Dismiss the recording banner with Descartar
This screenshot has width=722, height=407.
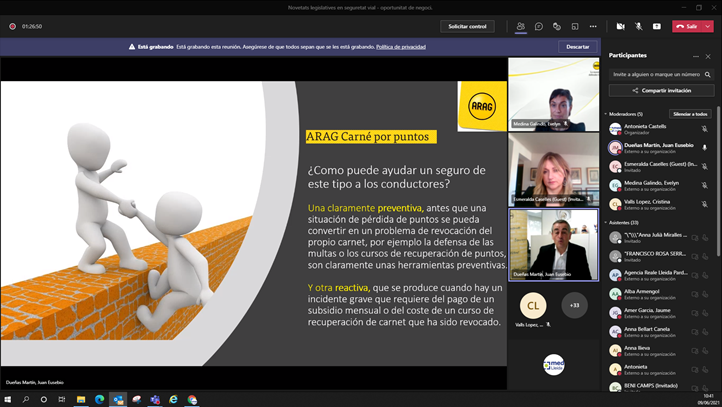click(577, 47)
